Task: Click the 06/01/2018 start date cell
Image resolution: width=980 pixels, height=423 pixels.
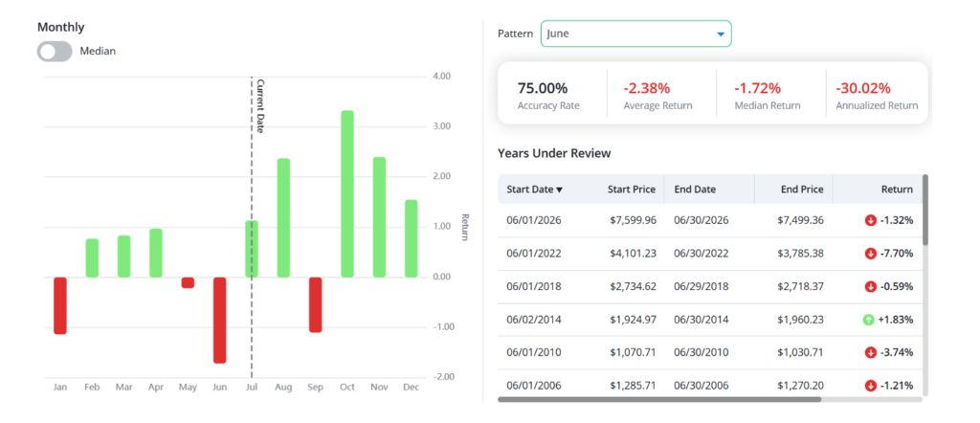Action: (534, 287)
